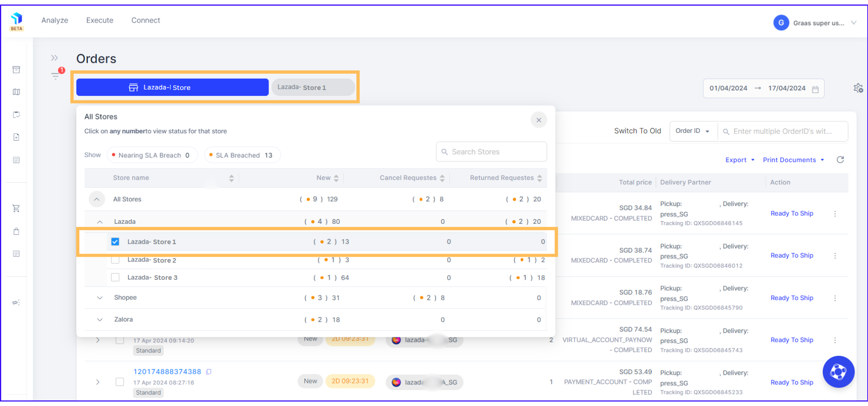868x406 pixels.
Task: Open the user account dropdown chevron
Action: (x=854, y=23)
